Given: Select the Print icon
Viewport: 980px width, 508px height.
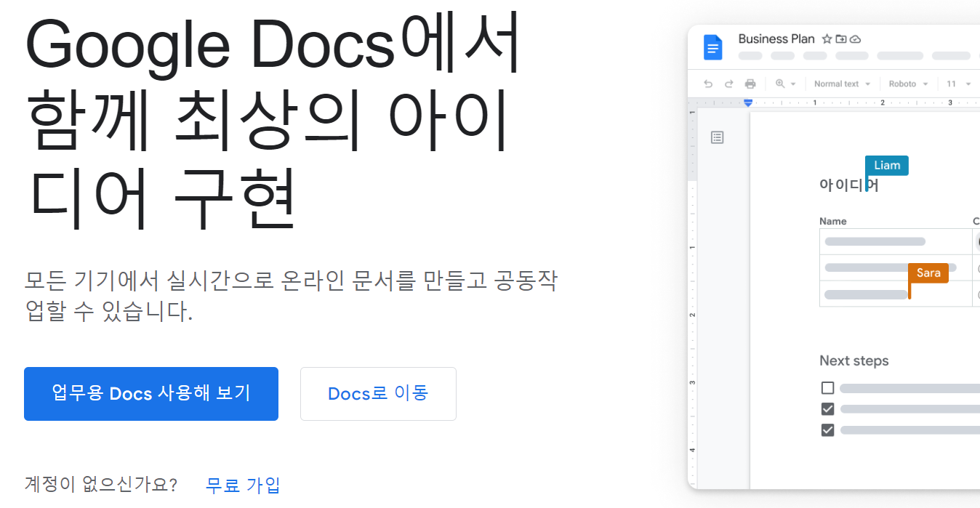Looking at the screenshot, I should point(750,84).
